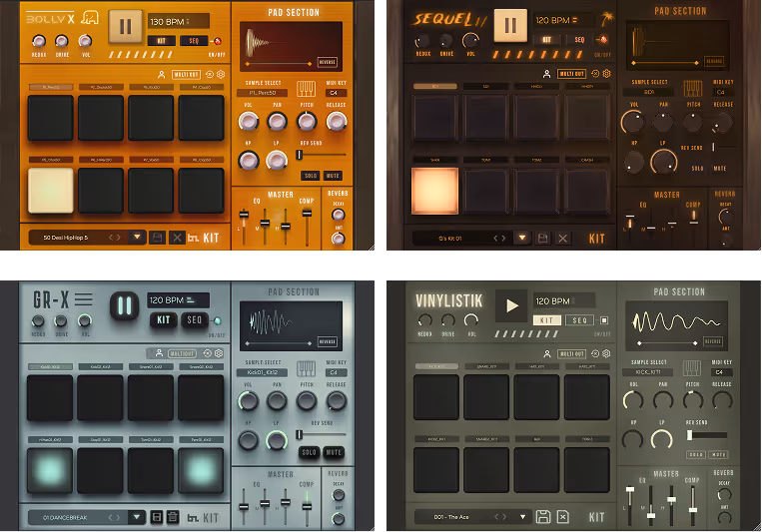Toggle REVERSE on GR-X waveform display
The width and height of the screenshot is (762, 532).
coord(327,341)
